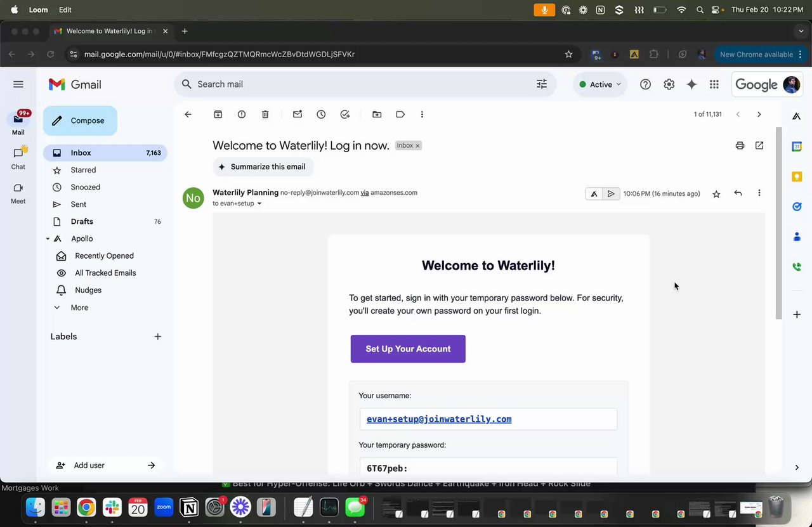Open the Labels icon in toolbar
This screenshot has width=812, height=527.
[400, 114]
